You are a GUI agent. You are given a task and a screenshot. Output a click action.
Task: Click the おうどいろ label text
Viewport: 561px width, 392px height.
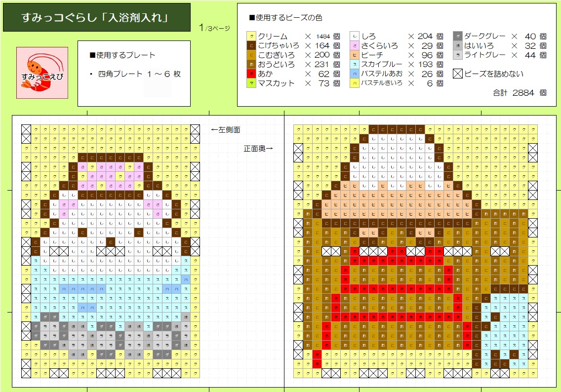coord(276,64)
